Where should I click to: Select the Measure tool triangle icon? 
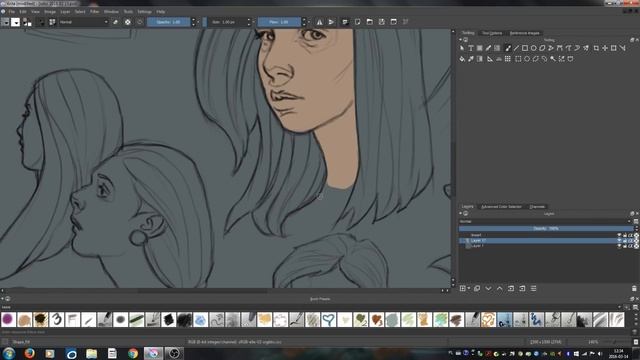pos(489,59)
